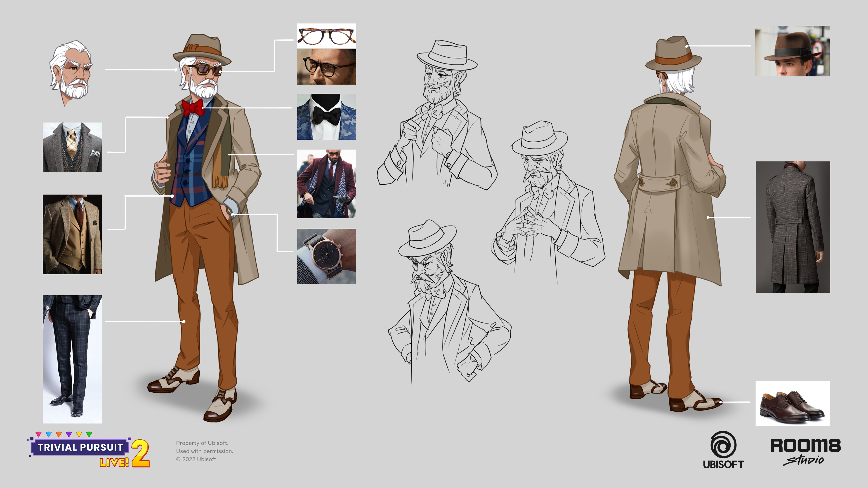Click the plaid navy trousers reference photo
This screenshot has height=488, width=868.
[72, 359]
